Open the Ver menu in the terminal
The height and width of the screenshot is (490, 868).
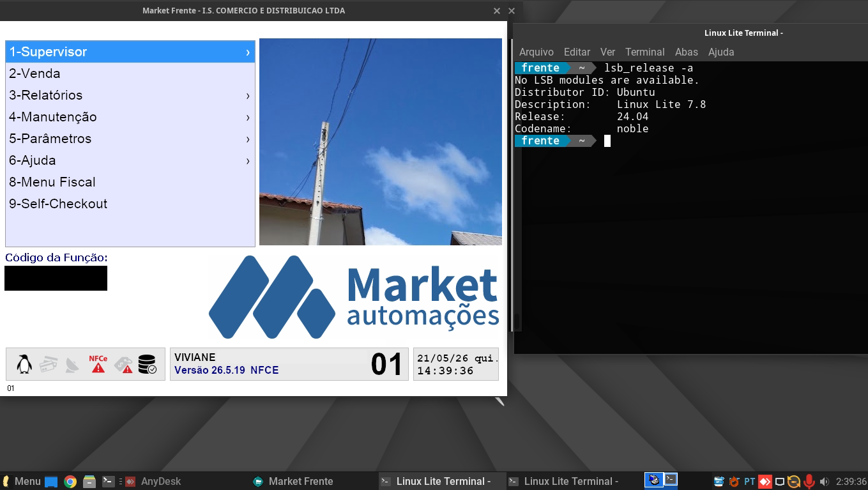click(x=607, y=52)
